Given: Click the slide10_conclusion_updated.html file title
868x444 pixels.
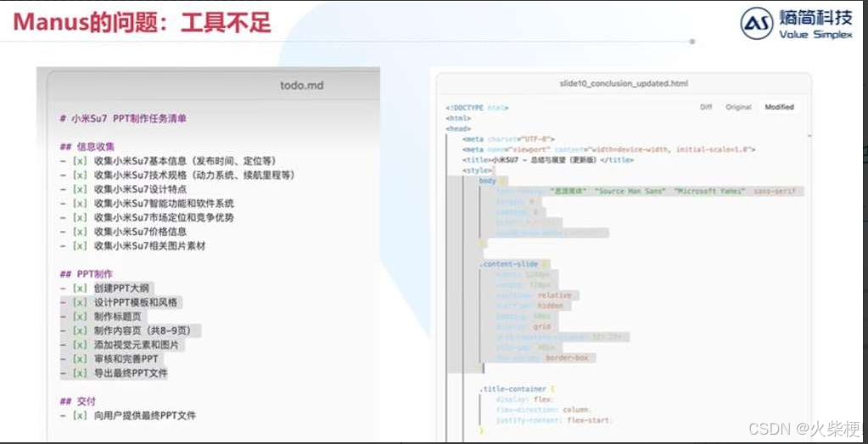Looking at the screenshot, I should [x=624, y=83].
